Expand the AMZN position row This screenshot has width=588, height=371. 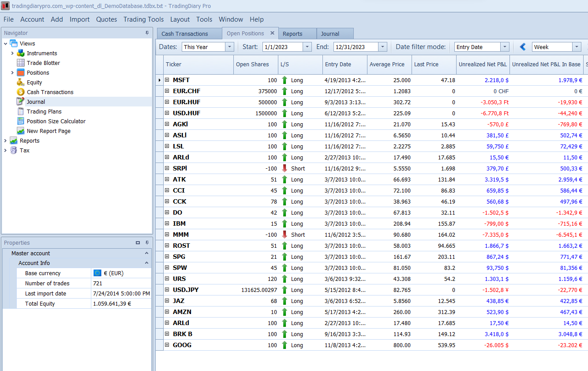[167, 312]
